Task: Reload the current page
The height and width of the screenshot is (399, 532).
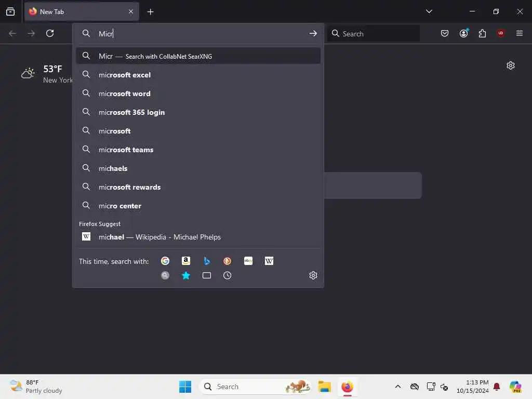Action: pyautogui.click(x=50, y=33)
